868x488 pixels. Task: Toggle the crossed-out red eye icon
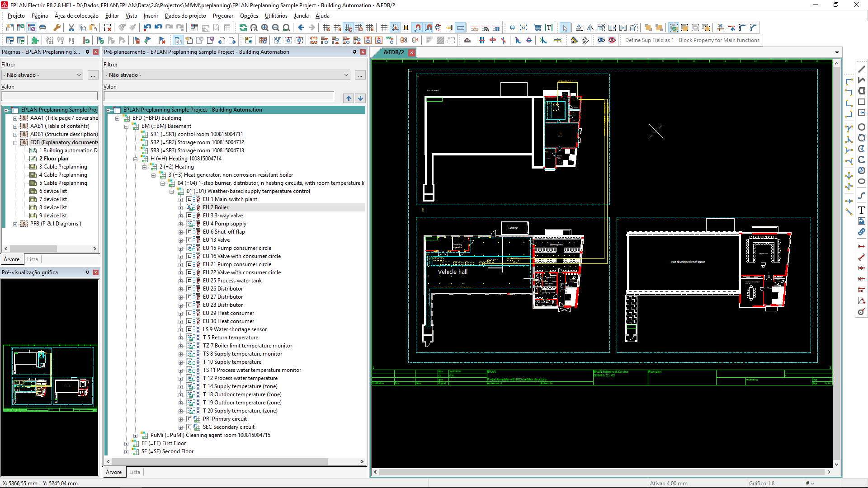point(612,40)
